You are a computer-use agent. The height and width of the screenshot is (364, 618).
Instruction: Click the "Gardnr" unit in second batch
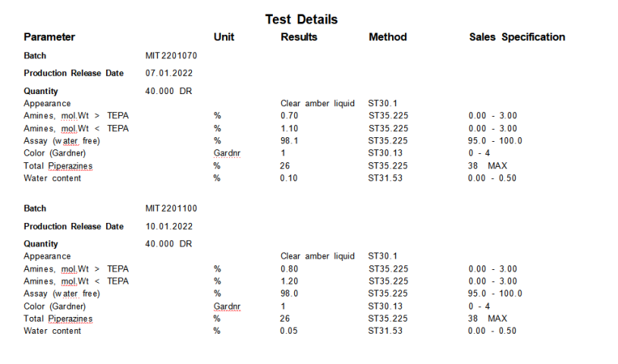[227, 306]
